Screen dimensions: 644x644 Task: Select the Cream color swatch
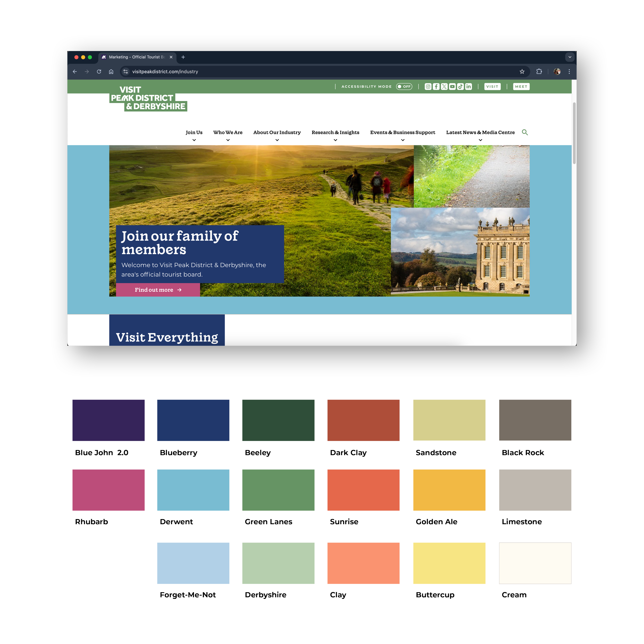pyautogui.click(x=535, y=563)
